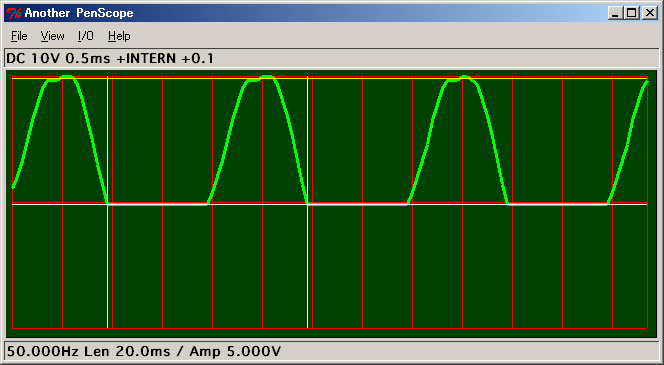Image resolution: width=664 pixels, height=365 pixels.
Task: Click the first green waveform peak
Action: [68, 77]
